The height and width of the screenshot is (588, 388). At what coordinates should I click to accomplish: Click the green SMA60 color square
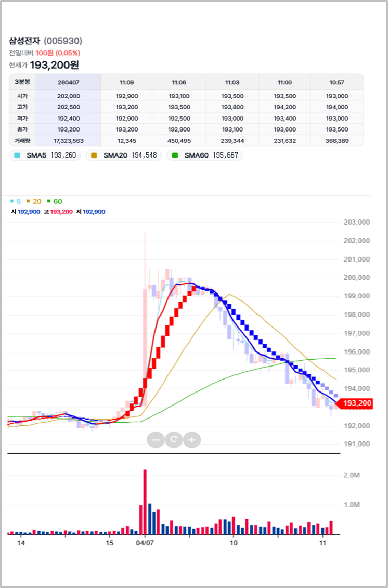(175, 155)
